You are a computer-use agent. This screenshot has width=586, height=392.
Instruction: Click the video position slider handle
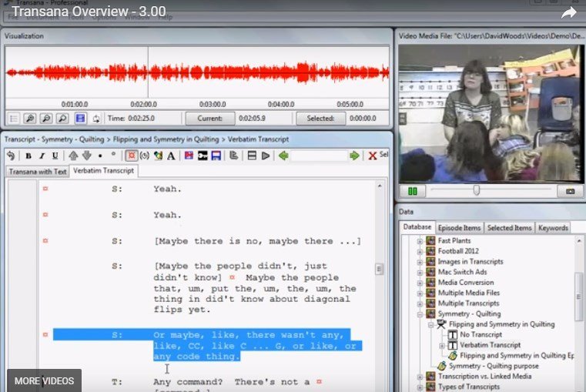[x=477, y=190]
